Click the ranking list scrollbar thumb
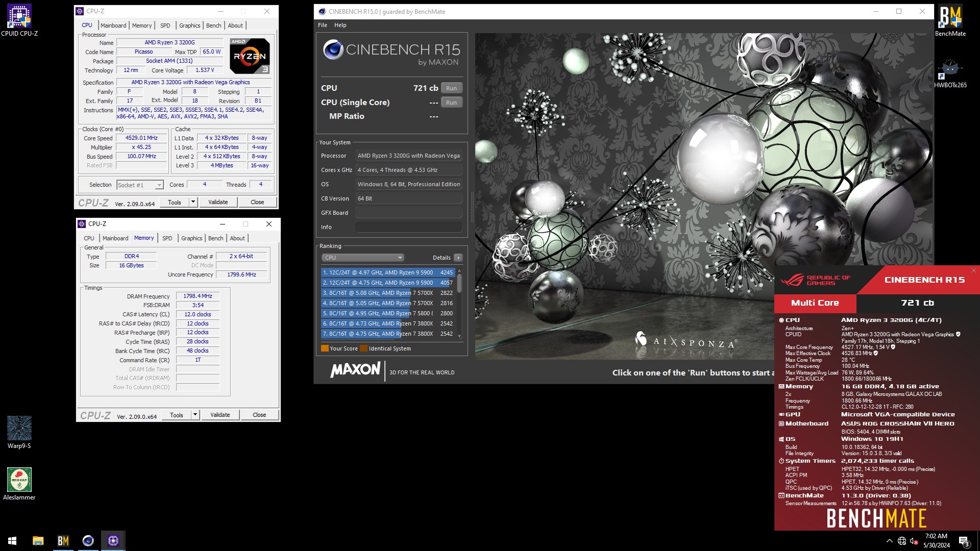The height and width of the screenshot is (551, 980). (459, 283)
